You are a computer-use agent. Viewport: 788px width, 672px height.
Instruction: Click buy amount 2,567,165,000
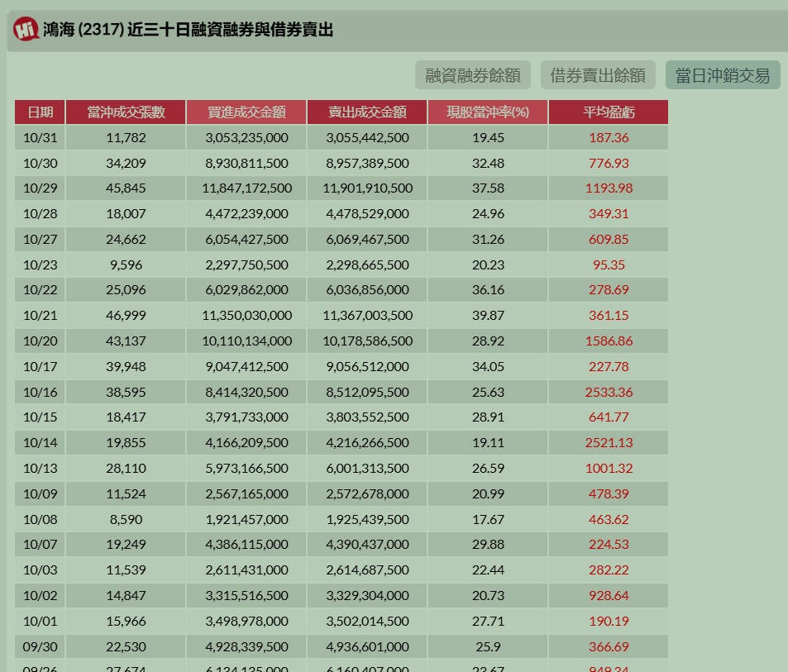tap(246, 494)
